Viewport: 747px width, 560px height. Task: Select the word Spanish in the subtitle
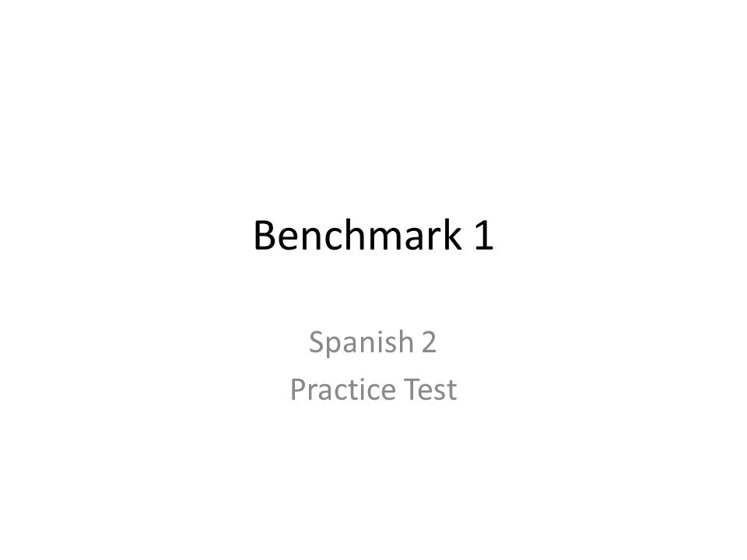click(361, 344)
